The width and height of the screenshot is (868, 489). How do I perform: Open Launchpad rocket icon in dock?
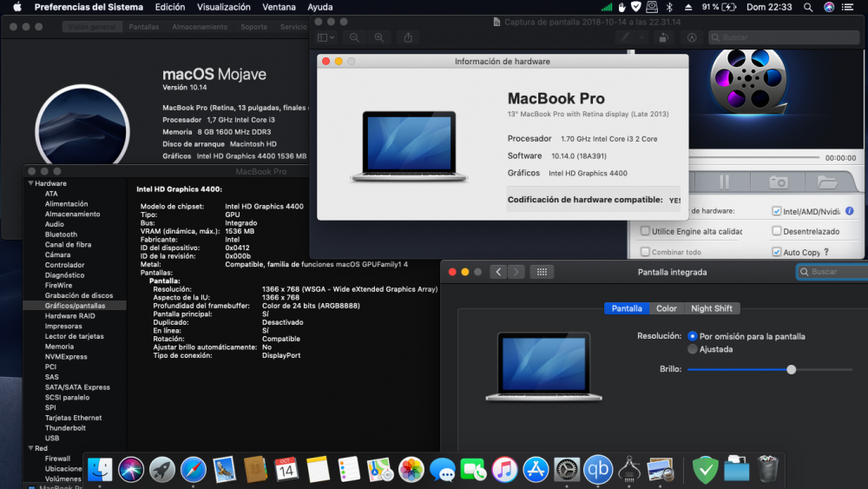coord(162,470)
